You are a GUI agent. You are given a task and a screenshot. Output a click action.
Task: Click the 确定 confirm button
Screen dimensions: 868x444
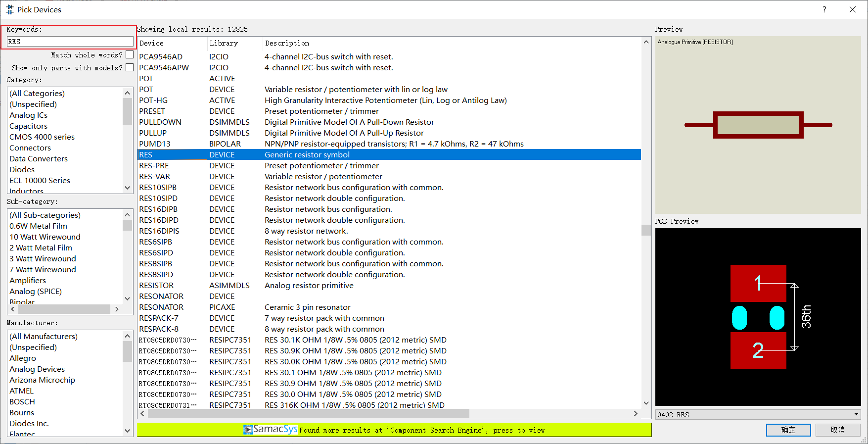(x=788, y=430)
